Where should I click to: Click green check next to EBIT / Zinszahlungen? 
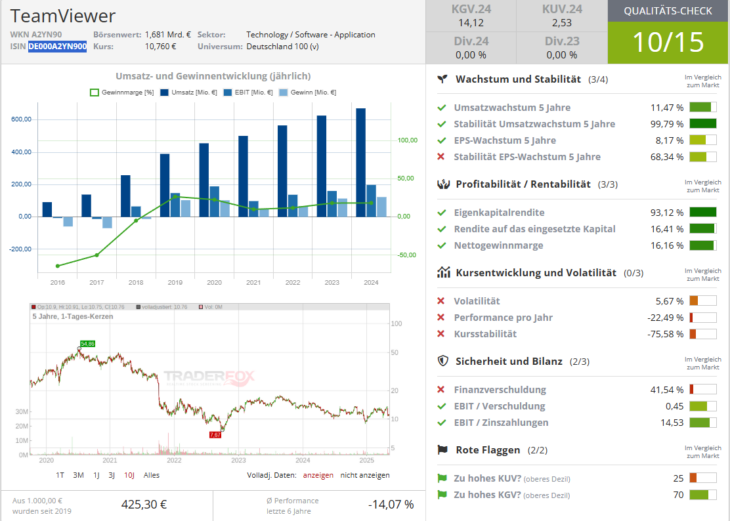tap(441, 422)
